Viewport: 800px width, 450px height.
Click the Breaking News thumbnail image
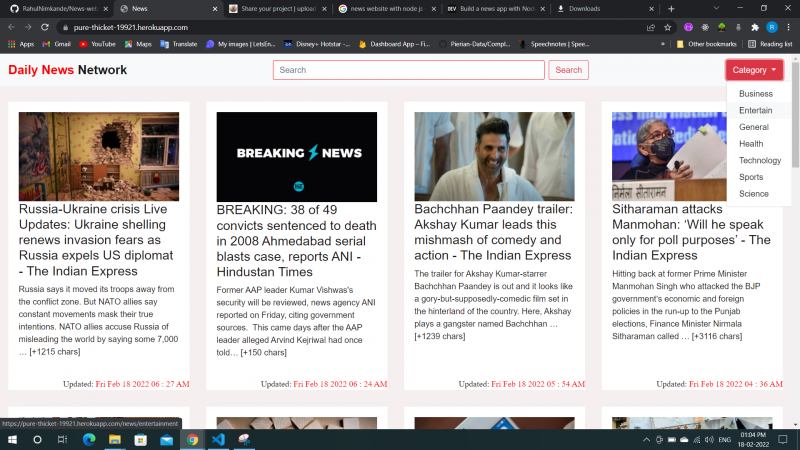[x=296, y=157]
